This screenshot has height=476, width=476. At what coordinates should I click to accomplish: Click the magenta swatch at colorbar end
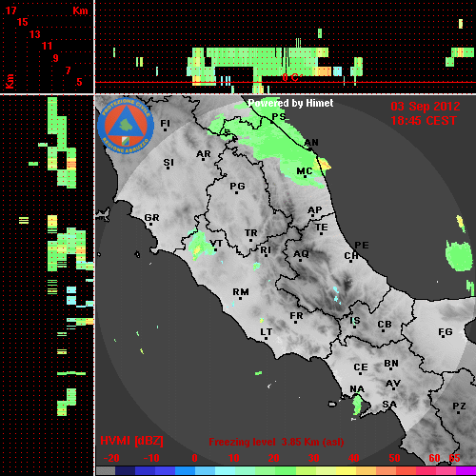[466, 471]
